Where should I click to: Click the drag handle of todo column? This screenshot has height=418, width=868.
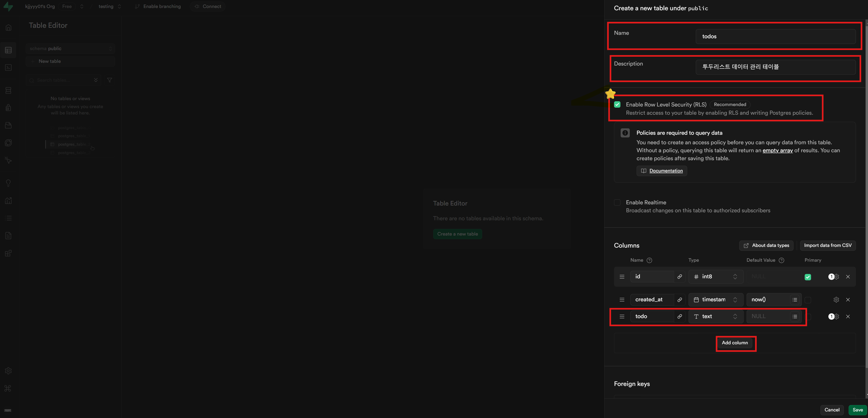(x=622, y=316)
